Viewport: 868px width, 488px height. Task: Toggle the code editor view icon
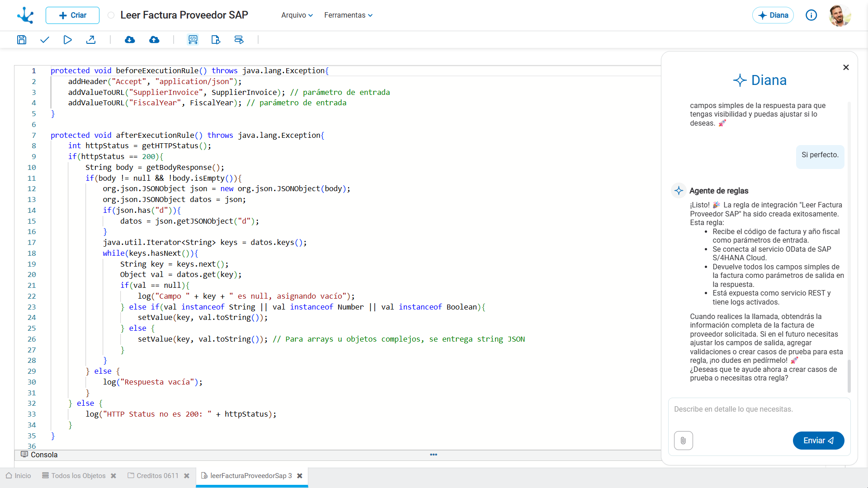coord(193,40)
